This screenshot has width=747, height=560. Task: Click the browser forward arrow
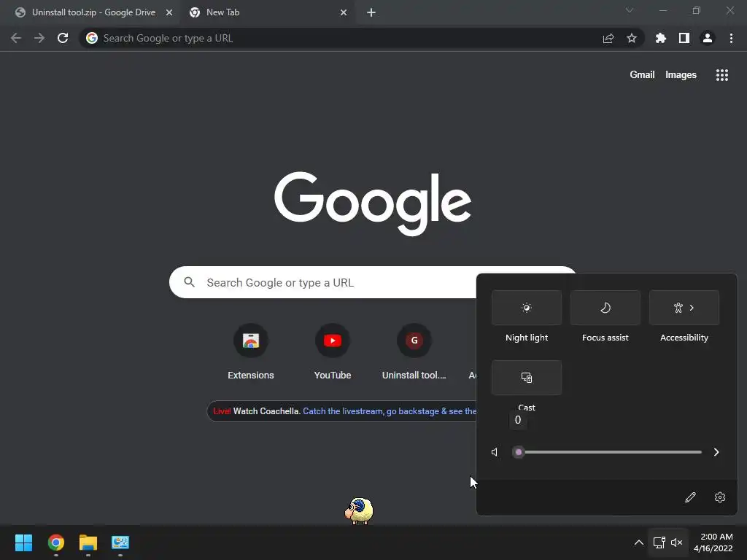pyautogui.click(x=39, y=38)
